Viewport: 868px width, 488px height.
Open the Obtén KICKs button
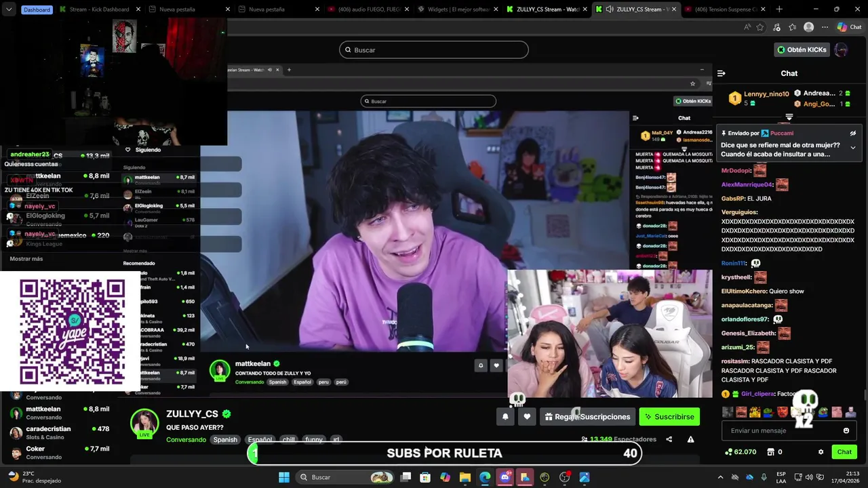click(x=802, y=49)
